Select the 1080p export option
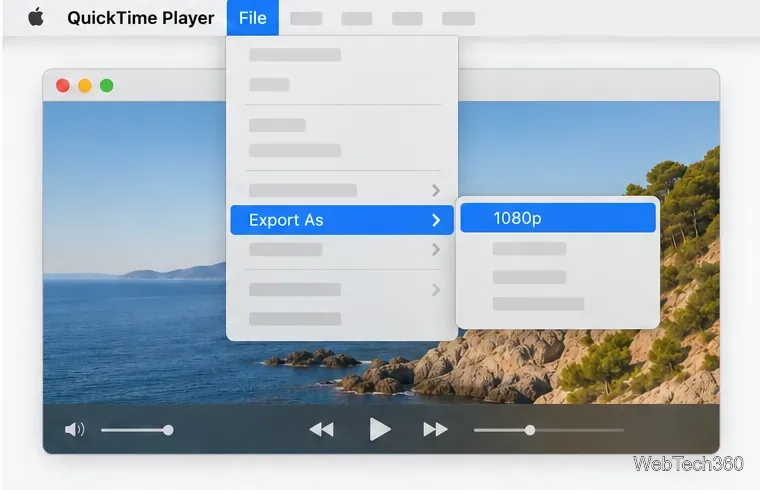This screenshot has width=760, height=490. pos(558,218)
